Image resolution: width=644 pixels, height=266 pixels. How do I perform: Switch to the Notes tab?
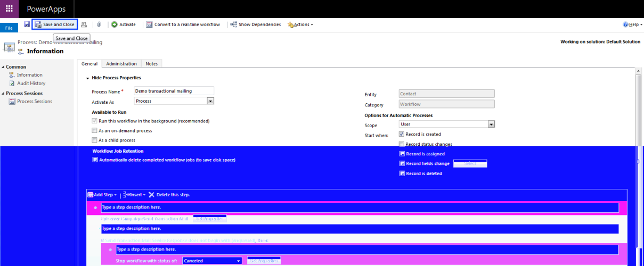point(151,64)
